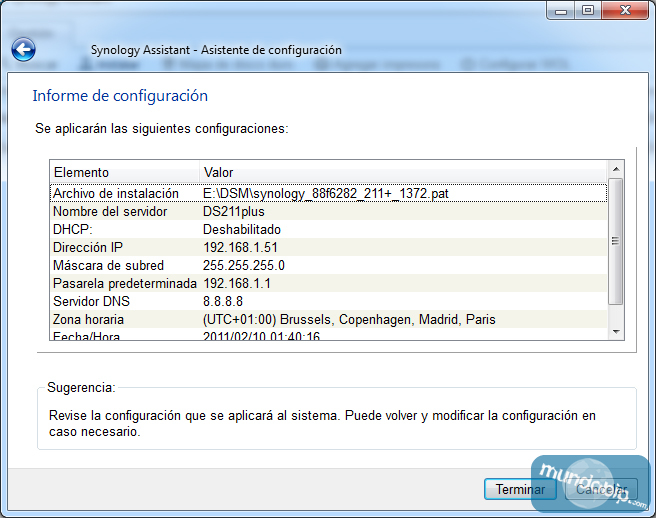
Task: Select the DHCP: row
Action: (x=328, y=229)
